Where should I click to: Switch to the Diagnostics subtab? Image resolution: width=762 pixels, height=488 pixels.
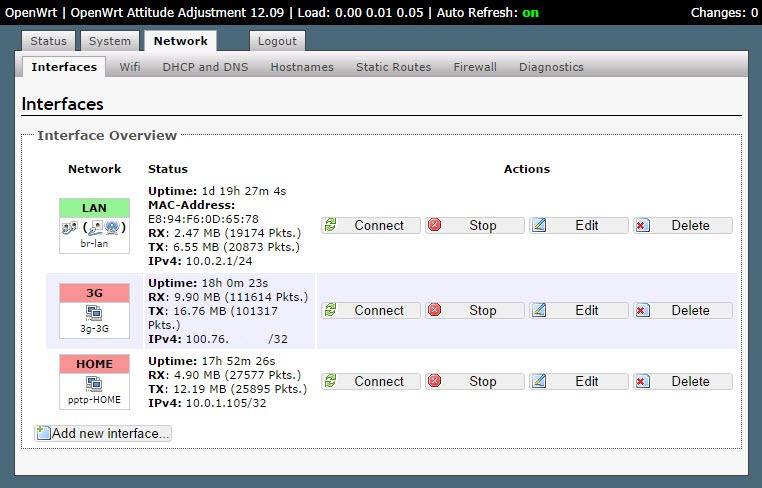551,67
